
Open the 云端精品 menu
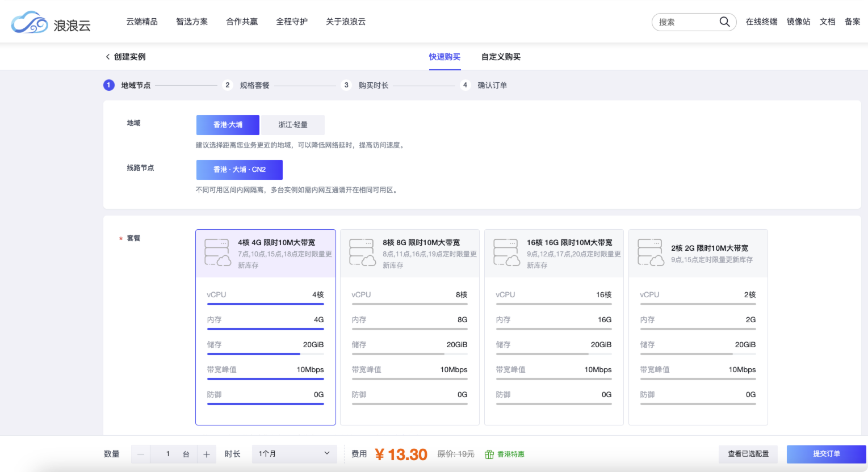click(142, 22)
